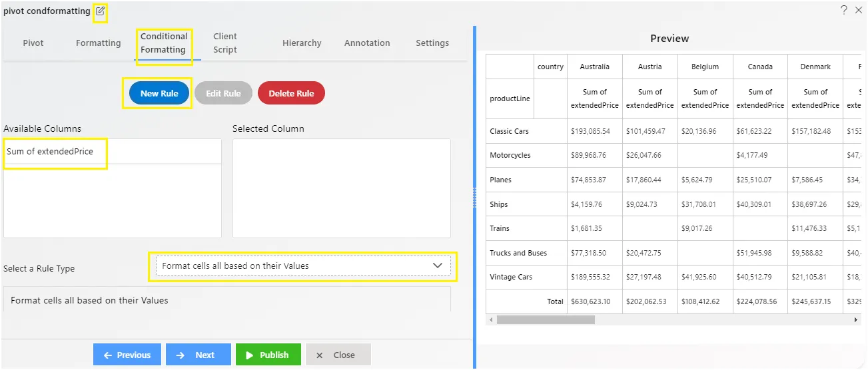Screen dimensions: 868x370
Task: Switch to the Pivot tab
Action: [33, 43]
